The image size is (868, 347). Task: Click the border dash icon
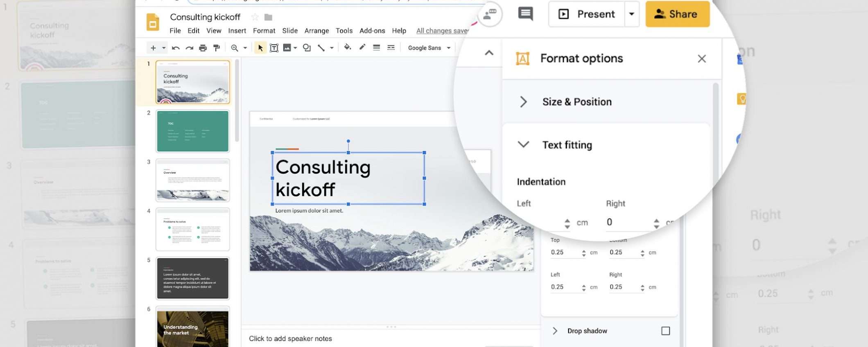[x=391, y=47]
